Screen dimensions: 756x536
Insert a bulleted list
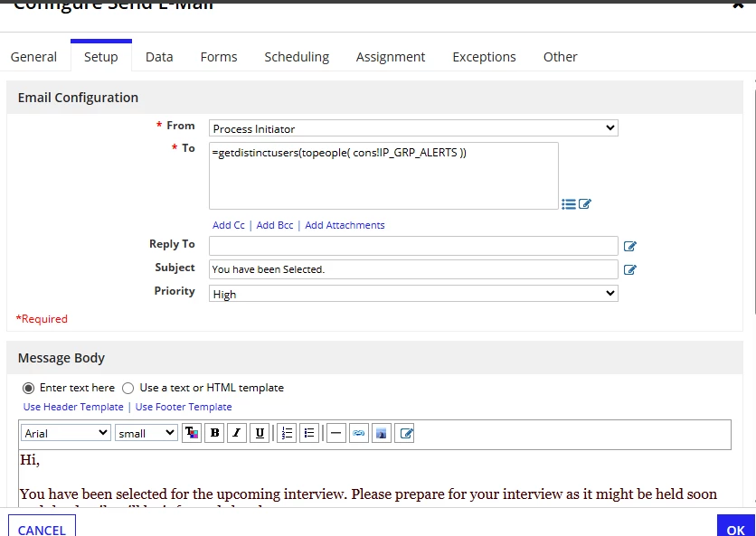point(309,433)
